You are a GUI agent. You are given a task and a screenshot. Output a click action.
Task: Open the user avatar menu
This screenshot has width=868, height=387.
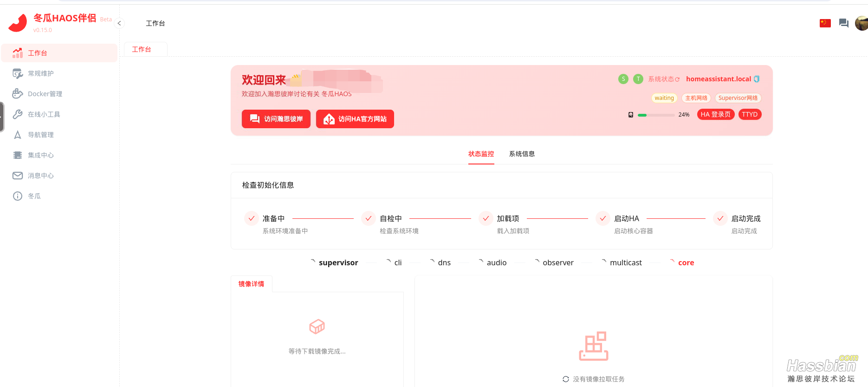[x=862, y=23]
